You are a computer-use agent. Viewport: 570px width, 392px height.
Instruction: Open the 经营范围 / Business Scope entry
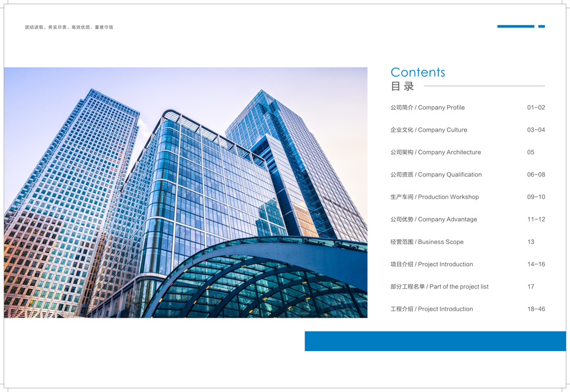427,242
